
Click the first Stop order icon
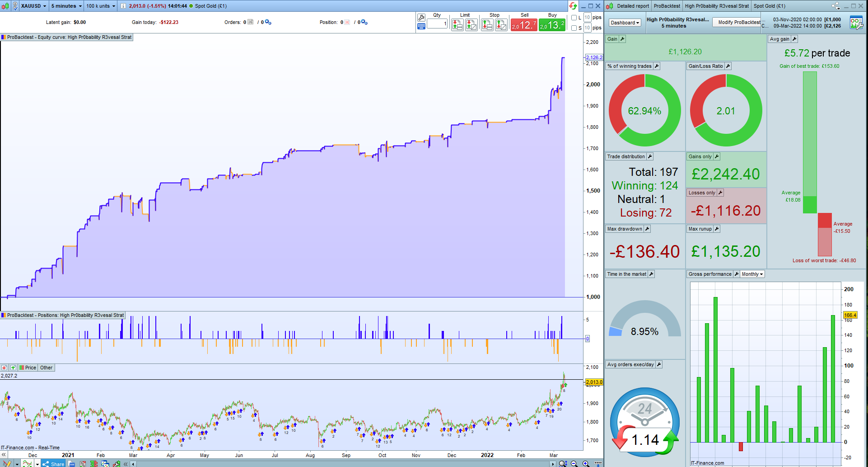pos(487,25)
